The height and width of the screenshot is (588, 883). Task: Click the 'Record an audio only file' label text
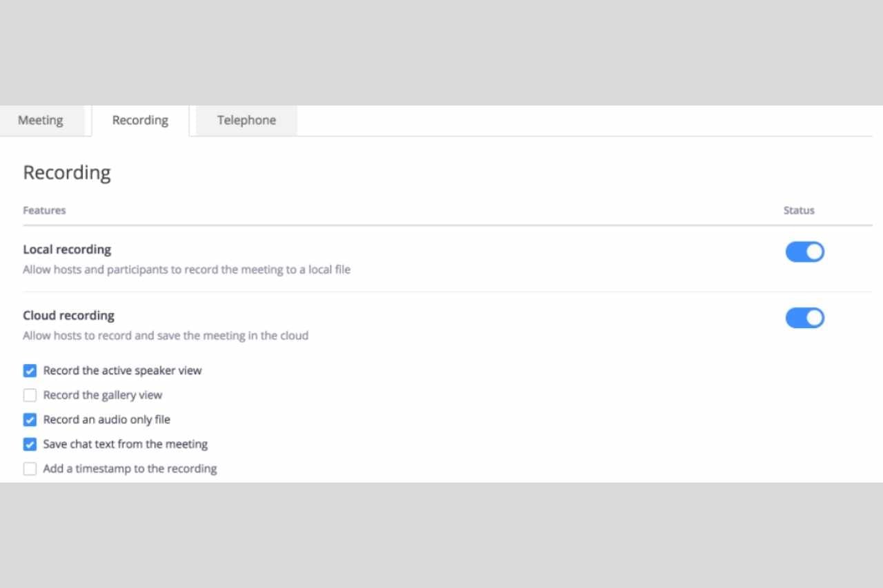(106, 420)
